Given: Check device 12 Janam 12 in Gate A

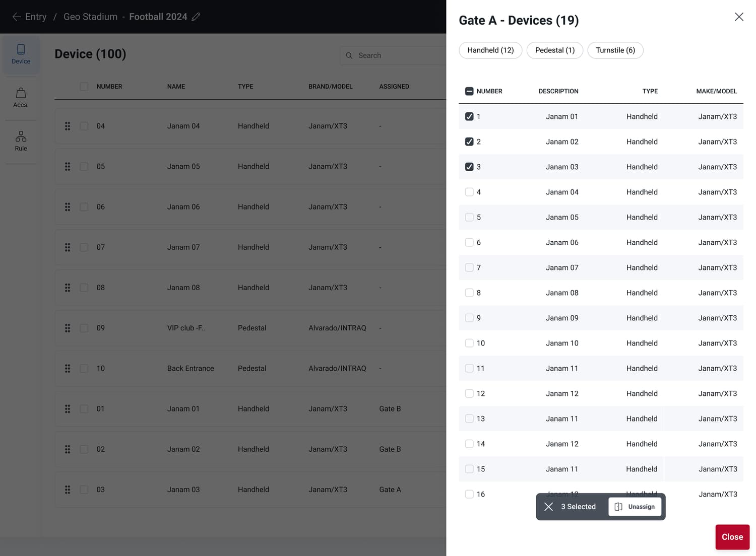Looking at the screenshot, I should tap(469, 393).
